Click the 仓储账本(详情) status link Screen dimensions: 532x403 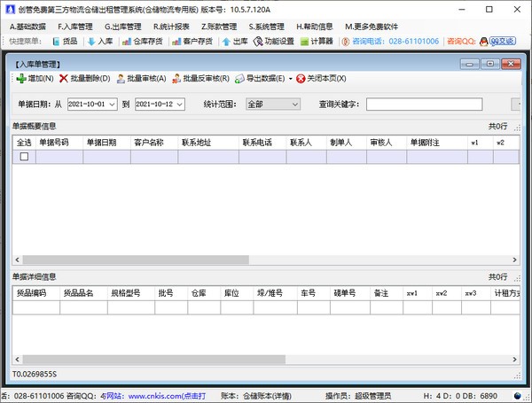[x=267, y=396]
